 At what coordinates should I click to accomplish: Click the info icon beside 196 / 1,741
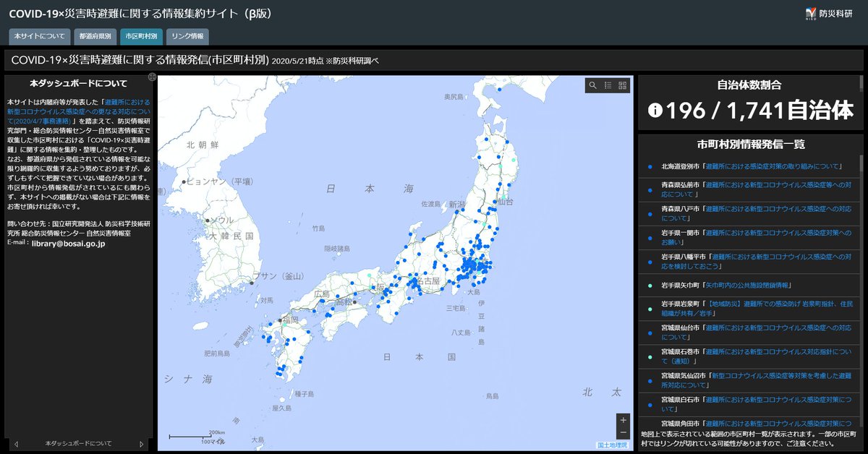point(655,110)
